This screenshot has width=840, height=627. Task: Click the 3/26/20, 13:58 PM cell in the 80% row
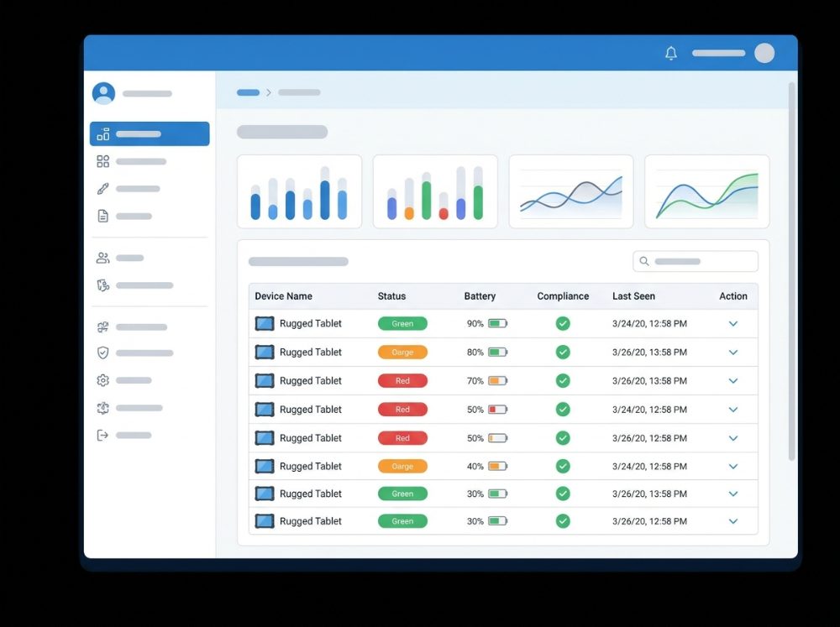(649, 353)
